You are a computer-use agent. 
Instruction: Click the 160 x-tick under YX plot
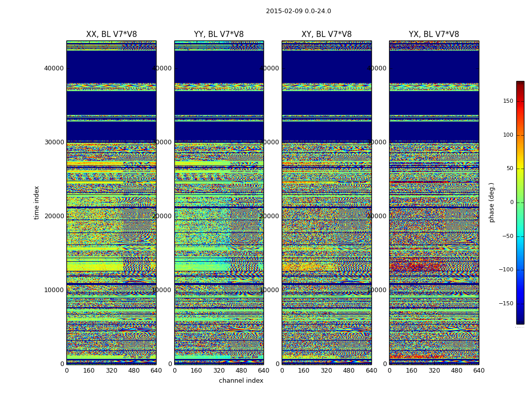pos(411,371)
